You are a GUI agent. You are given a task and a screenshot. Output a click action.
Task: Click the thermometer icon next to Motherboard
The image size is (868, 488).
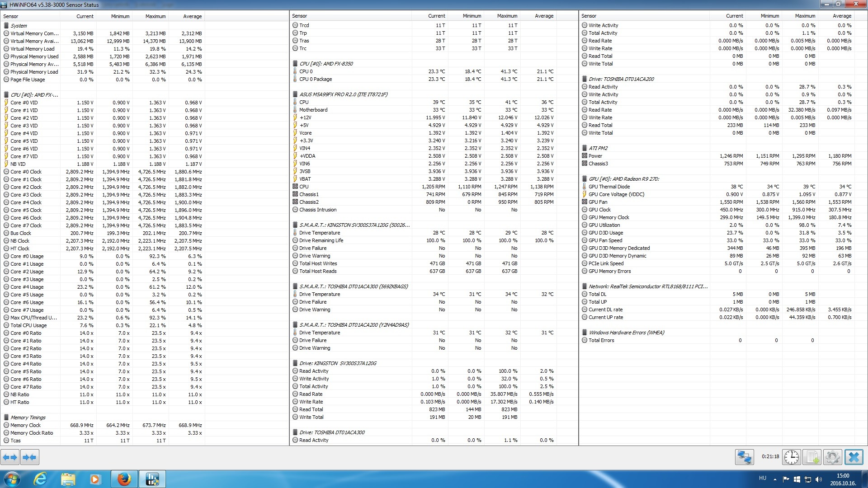pos(295,110)
